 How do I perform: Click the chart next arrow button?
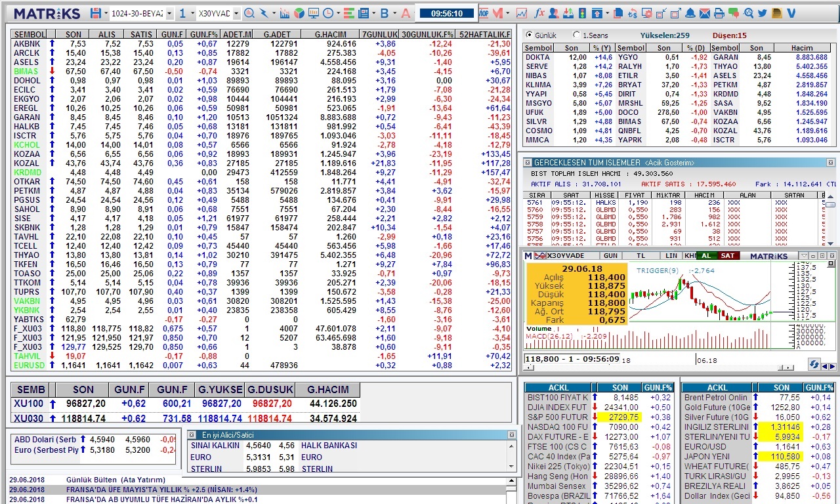pyautogui.click(x=832, y=366)
